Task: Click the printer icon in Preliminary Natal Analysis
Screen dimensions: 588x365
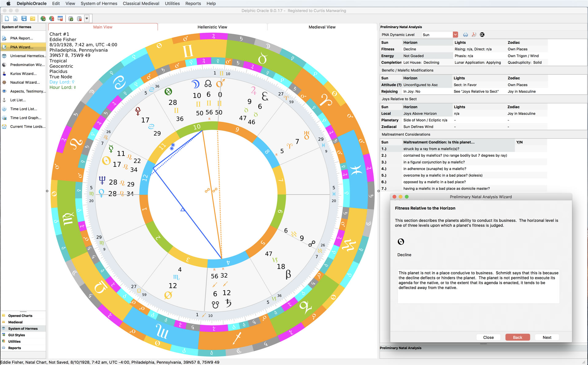Action: tap(466, 35)
